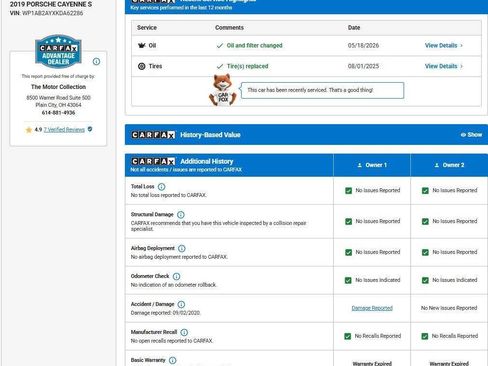Open the Total Loss info icon

pos(161,187)
